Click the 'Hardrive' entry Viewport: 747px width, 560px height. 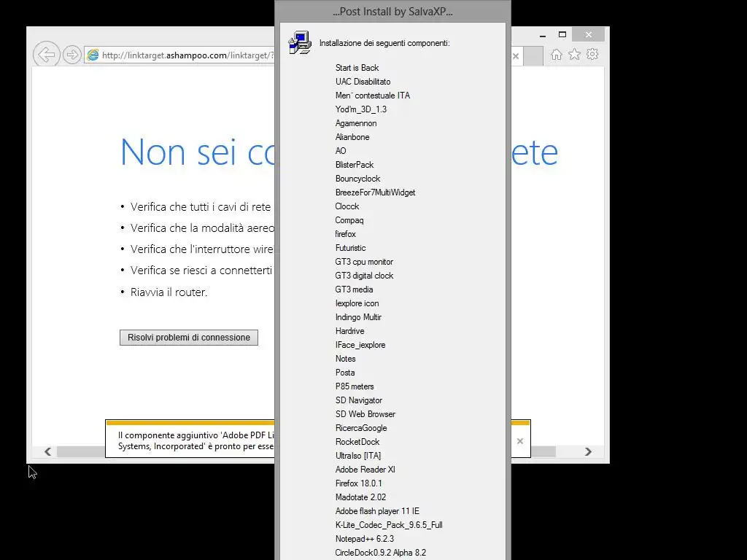(349, 330)
